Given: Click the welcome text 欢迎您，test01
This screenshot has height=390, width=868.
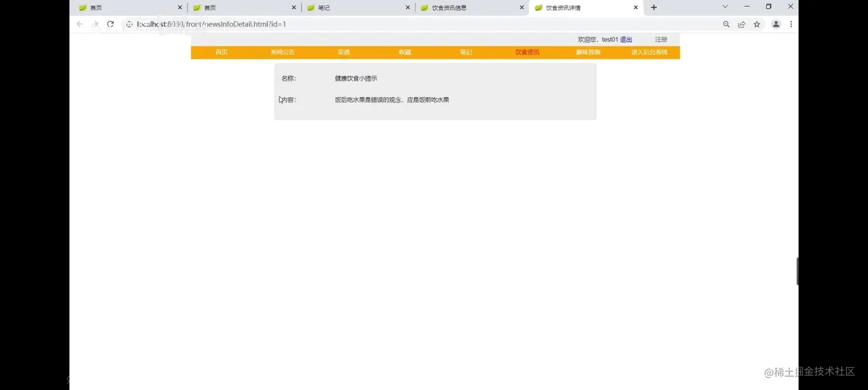Looking at the screenshot, I should point(598,40).
